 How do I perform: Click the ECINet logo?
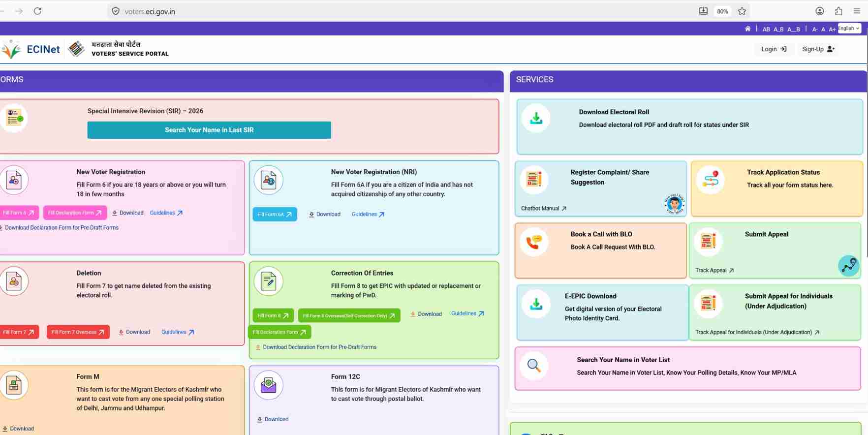pos(31,49)
